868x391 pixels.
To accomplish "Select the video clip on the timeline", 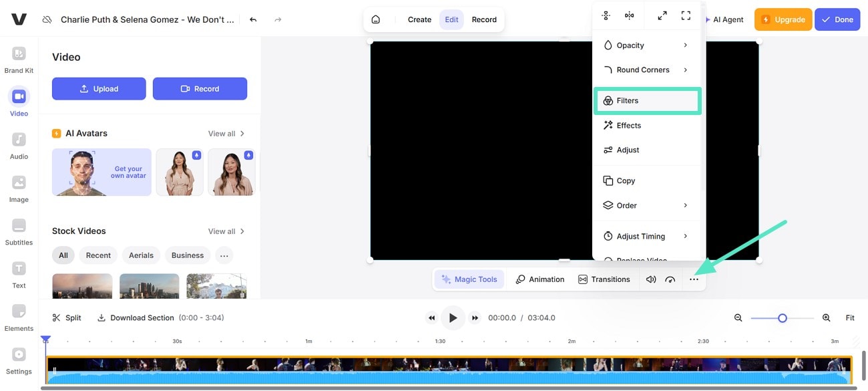I will (x=449, y=370).
